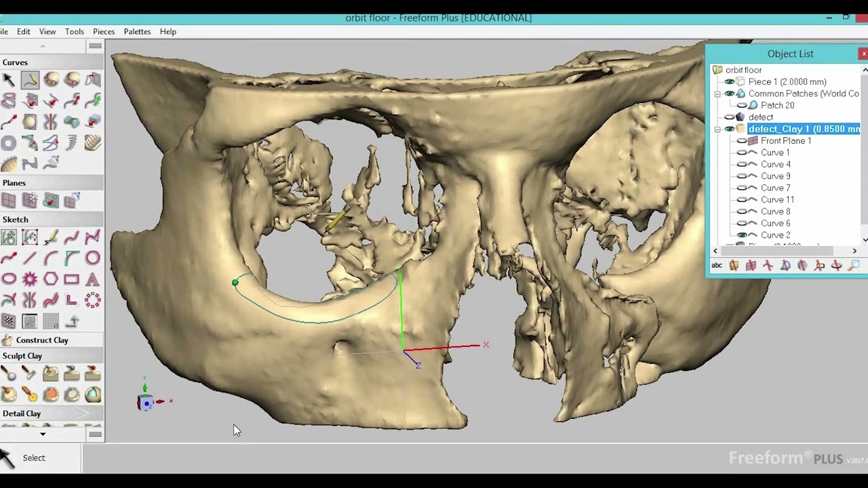The image size is (868, 488).
Task: Show the Patch 20 object
Action: point(742,106)
